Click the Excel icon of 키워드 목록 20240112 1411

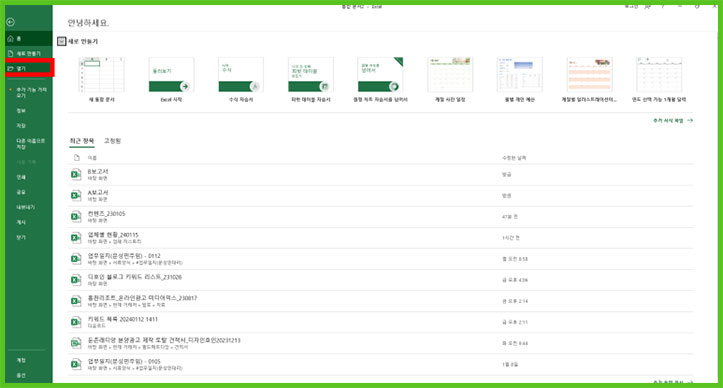tap(76, 322)
